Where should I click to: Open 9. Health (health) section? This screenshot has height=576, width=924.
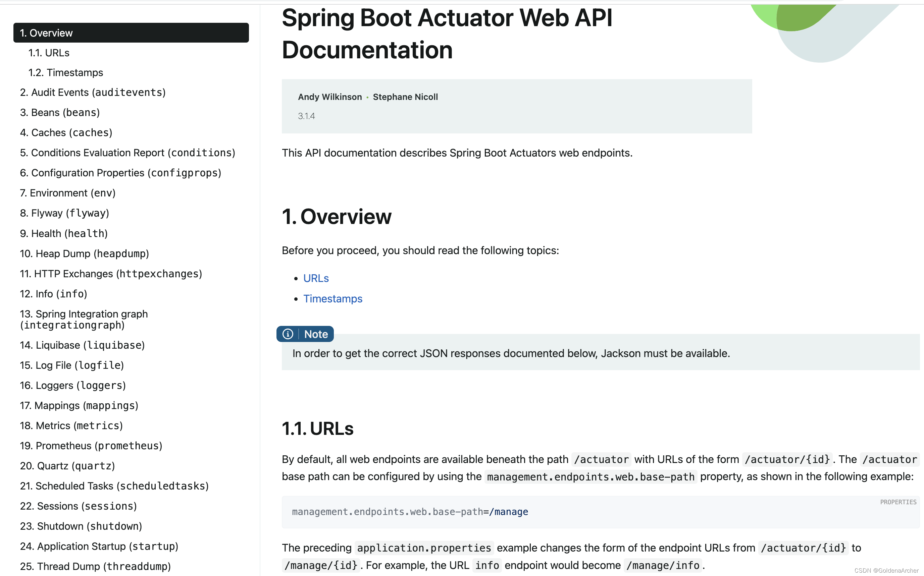point(64,233)
